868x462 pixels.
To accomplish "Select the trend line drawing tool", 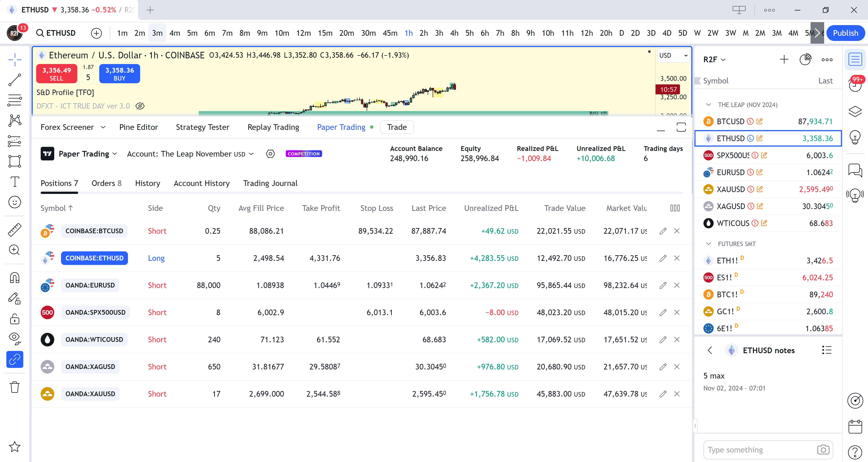I will pos(14,80).
